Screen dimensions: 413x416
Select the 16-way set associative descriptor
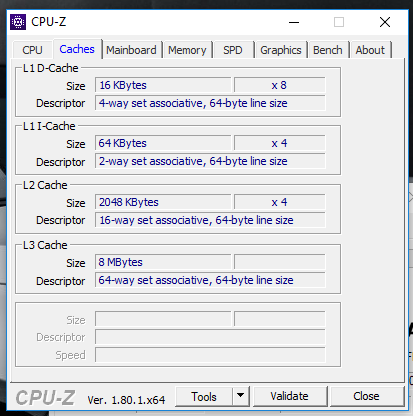(210, 220)
